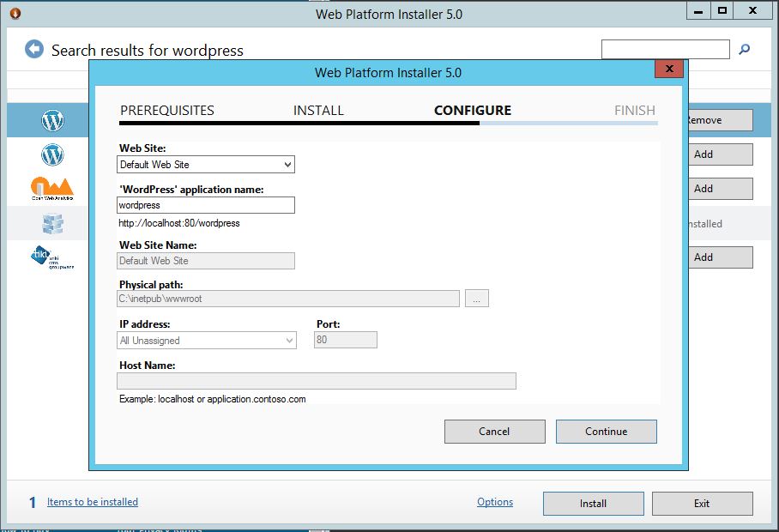Open the Web Site dropdown

(x=287, y=164)
